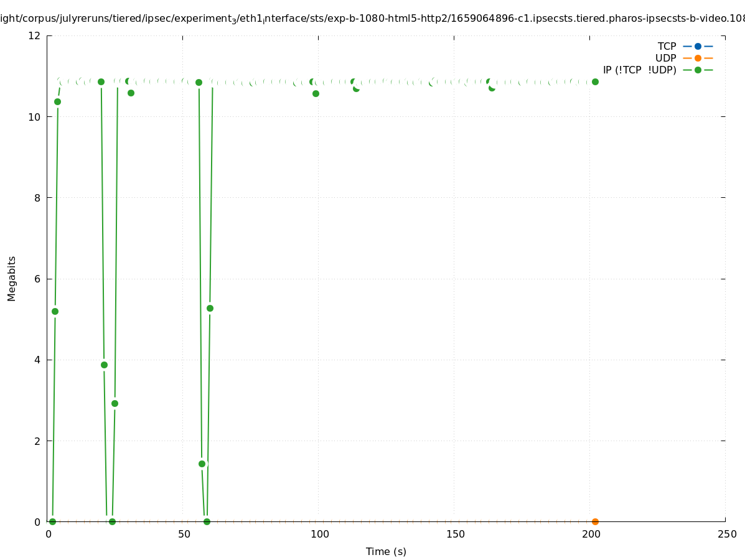
Task: Select the orange UDP point at 200 seconds
Action: tap(595, 521)
